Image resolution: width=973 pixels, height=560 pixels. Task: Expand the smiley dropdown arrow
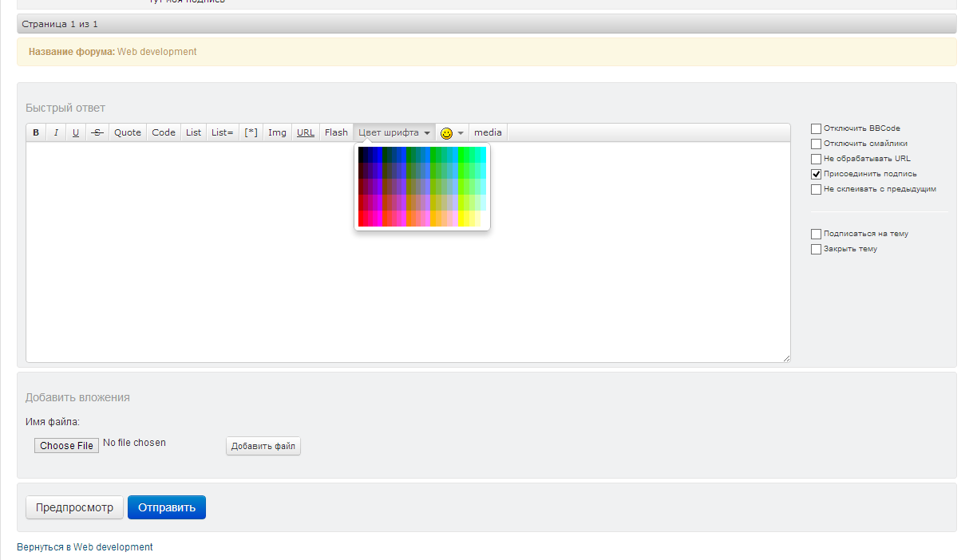point(461,133)
